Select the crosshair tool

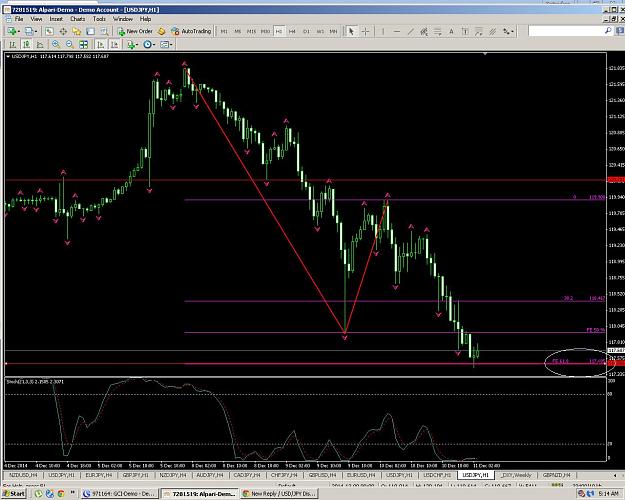pos(365,31)
